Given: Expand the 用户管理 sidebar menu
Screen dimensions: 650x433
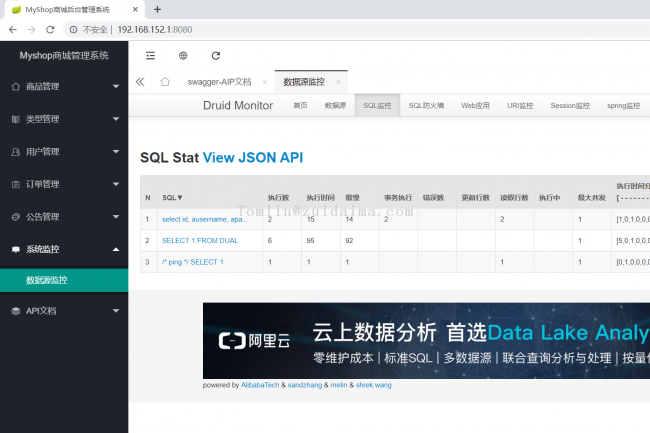Looking at the screenshot, I should pos(64,152).
